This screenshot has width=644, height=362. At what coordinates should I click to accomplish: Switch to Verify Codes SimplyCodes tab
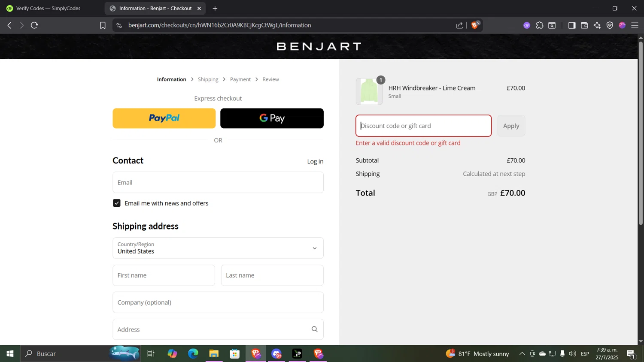click(48, 8)
